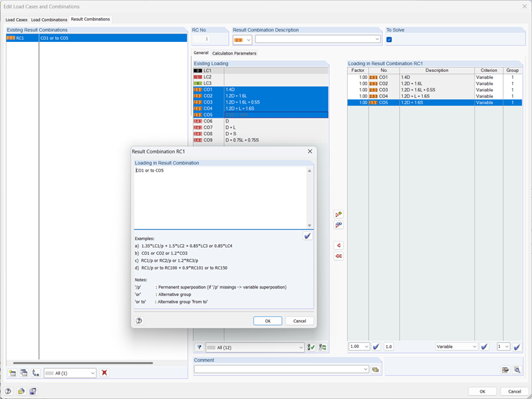Click the select-all checkmark icon near All (12)
This screenshot has width=532, height=399.
pyautogui.click(x=311, y=347)
